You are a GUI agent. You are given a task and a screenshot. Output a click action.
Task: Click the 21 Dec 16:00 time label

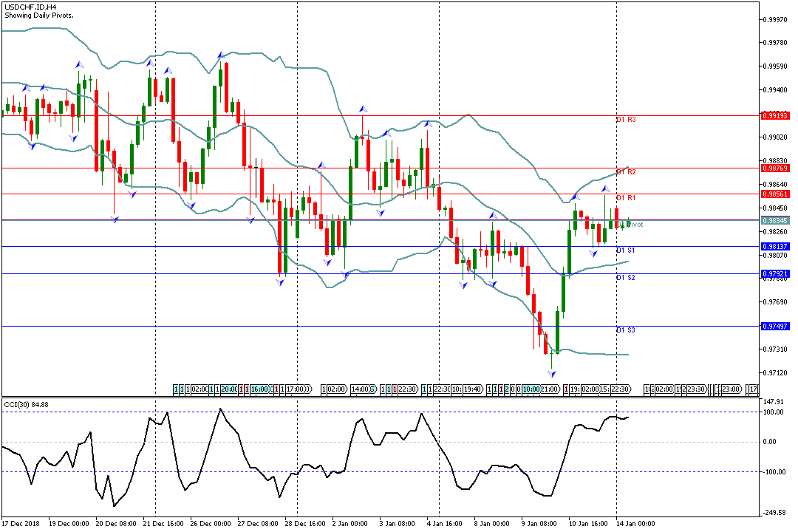(163, 523)
